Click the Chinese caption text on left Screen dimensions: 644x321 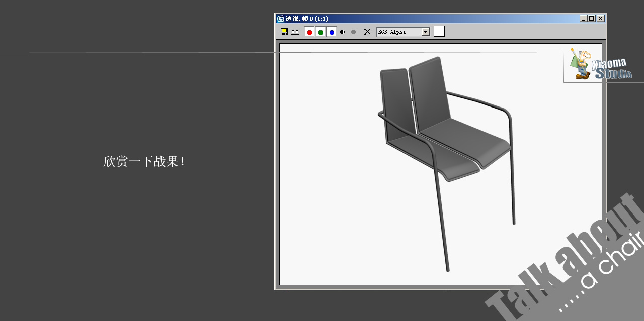pos(144,162)
